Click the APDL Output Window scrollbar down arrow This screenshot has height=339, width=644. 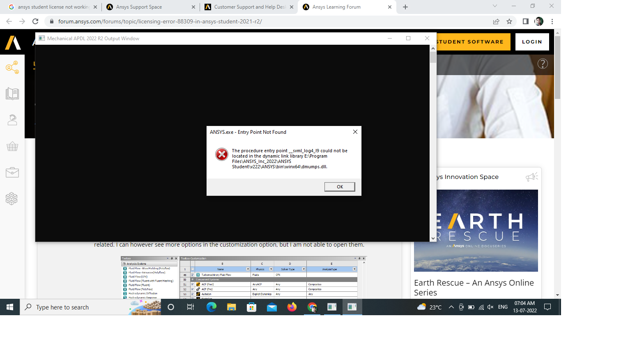(x=433, y=238)
